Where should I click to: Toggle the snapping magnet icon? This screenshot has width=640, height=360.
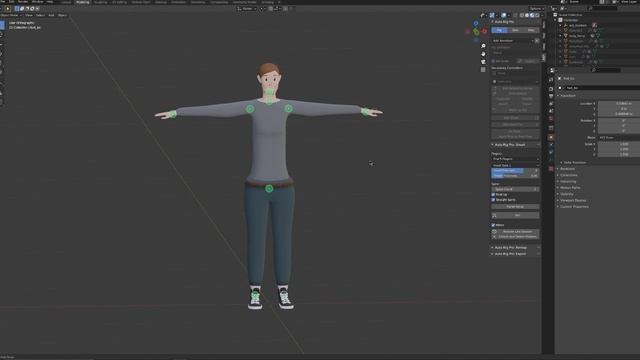point(271,9)
